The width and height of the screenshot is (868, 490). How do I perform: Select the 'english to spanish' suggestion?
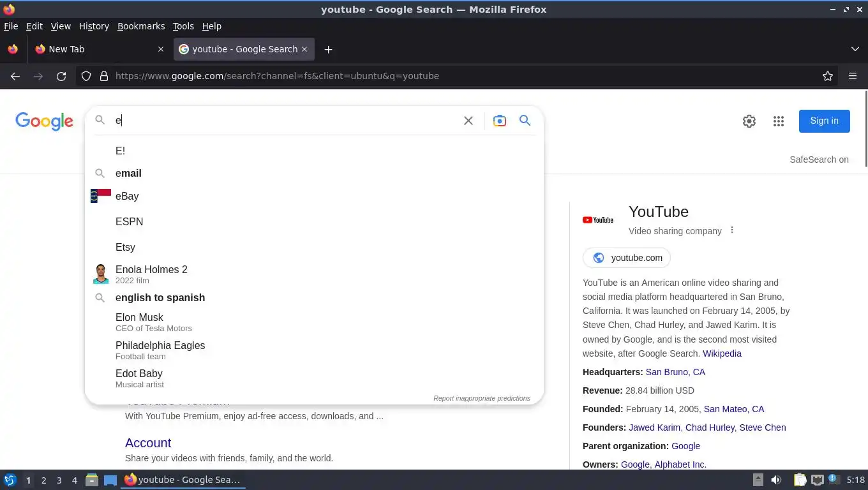(314, 298)
